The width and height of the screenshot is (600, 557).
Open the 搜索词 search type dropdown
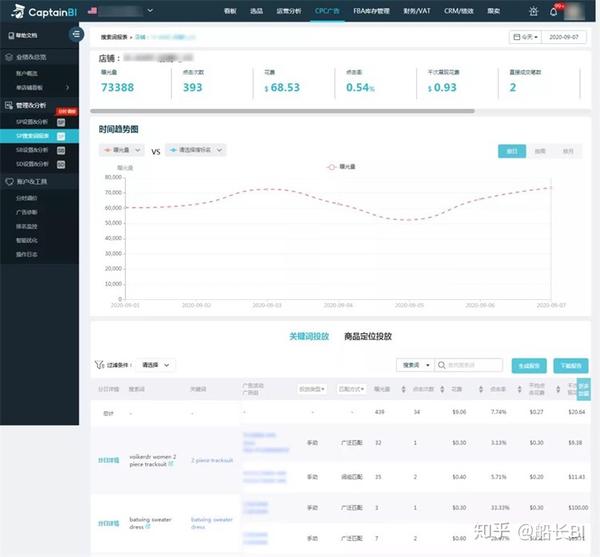tap(415, 365)
